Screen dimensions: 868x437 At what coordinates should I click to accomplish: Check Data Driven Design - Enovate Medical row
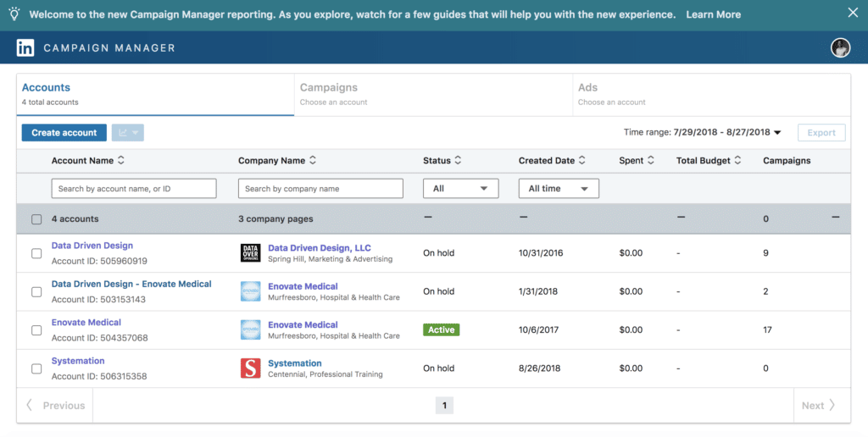pyautogui.click(x=36, y=291)
